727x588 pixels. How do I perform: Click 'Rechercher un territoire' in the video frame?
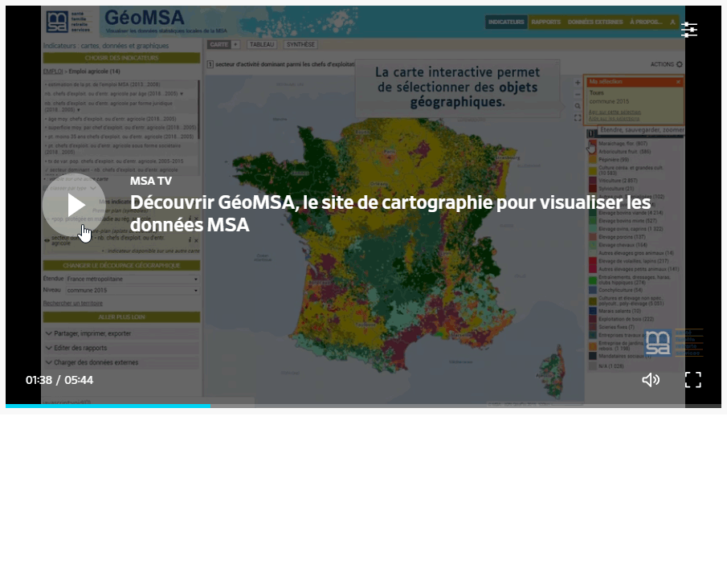(x=73, y=304)
